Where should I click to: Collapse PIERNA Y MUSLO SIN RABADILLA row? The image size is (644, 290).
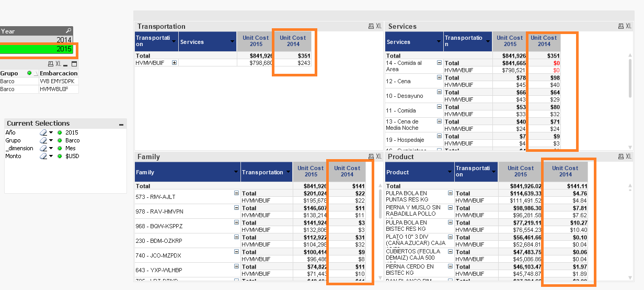click(x=450, y=207)
